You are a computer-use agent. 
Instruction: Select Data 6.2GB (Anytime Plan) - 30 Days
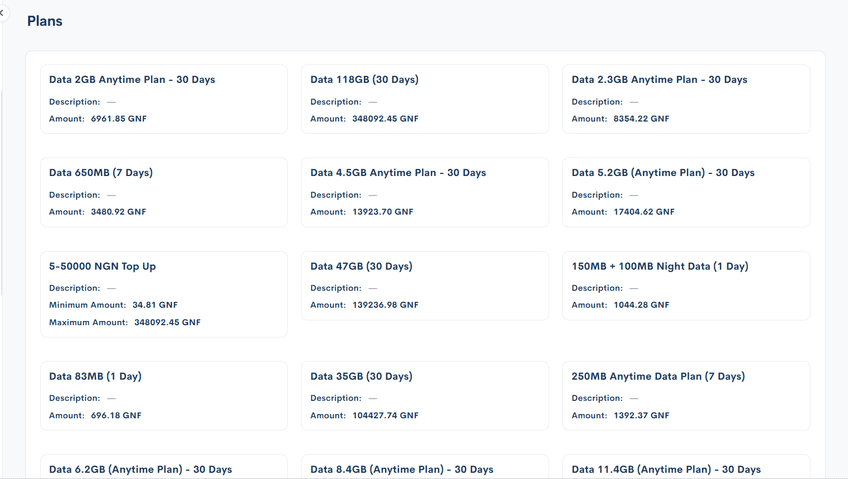point(141,469)
